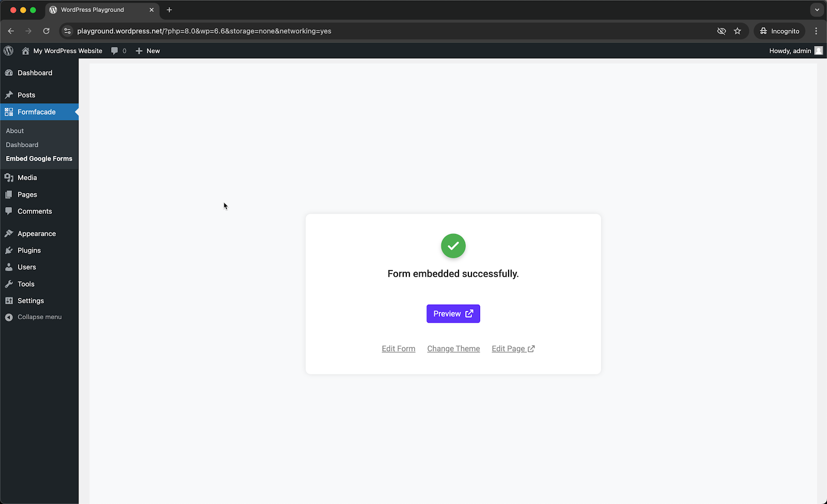Open Appearance via the brush icon
Image resolution: width=827 pixels, height=504 pixels.
(x=9, y=233)
